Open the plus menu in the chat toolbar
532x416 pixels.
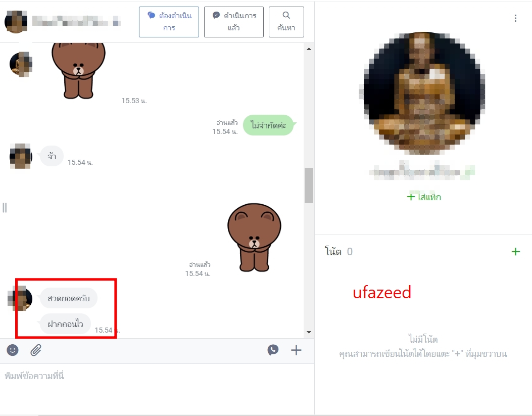point(296,350)
